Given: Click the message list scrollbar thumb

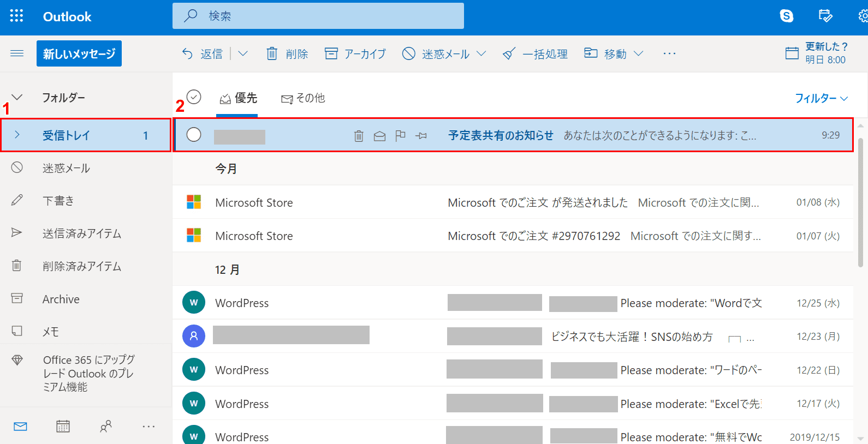Looking at the screenshot, I should [861, 202].
